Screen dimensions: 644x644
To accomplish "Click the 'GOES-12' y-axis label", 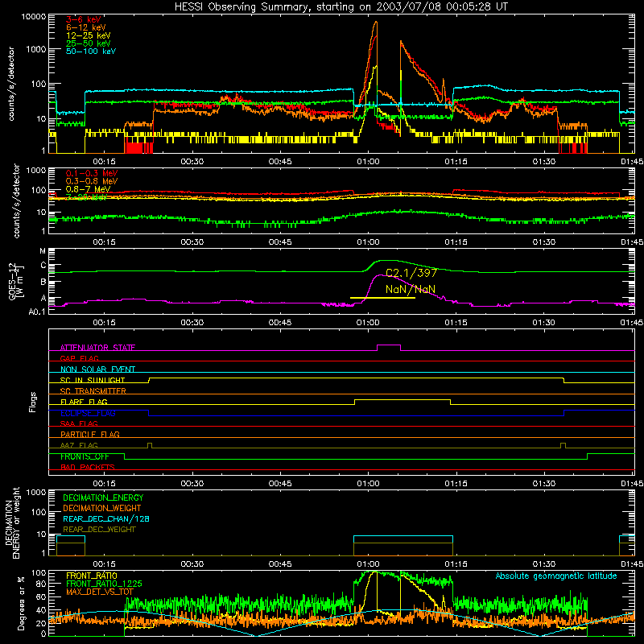I will pos(12,281).
